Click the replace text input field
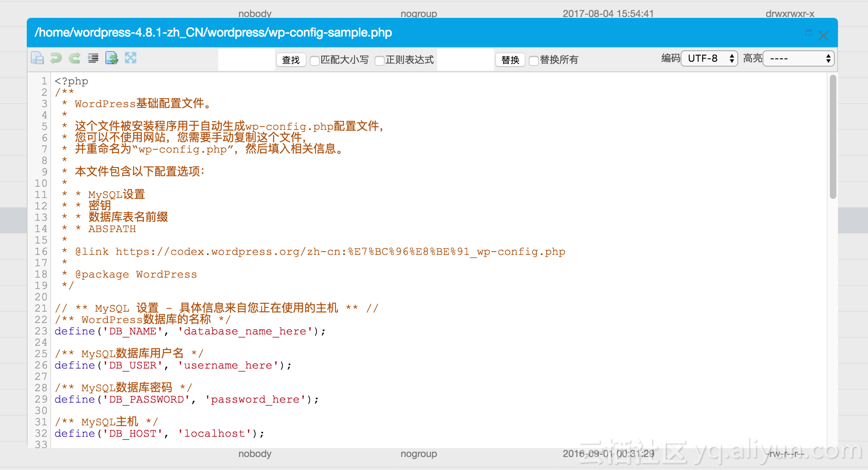The width and height of the screenshot is (868, 470). tap(466, 60)
